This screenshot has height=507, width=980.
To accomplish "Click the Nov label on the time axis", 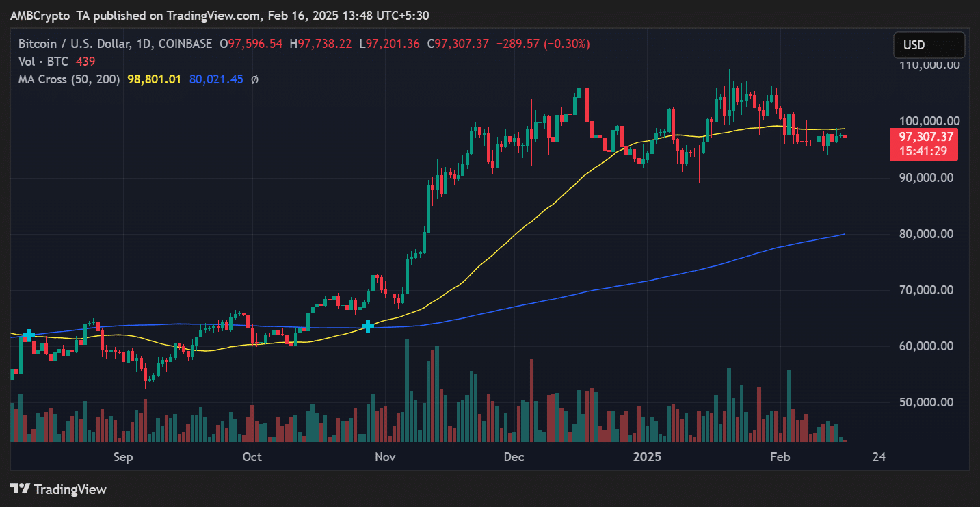I will point(384,456).
